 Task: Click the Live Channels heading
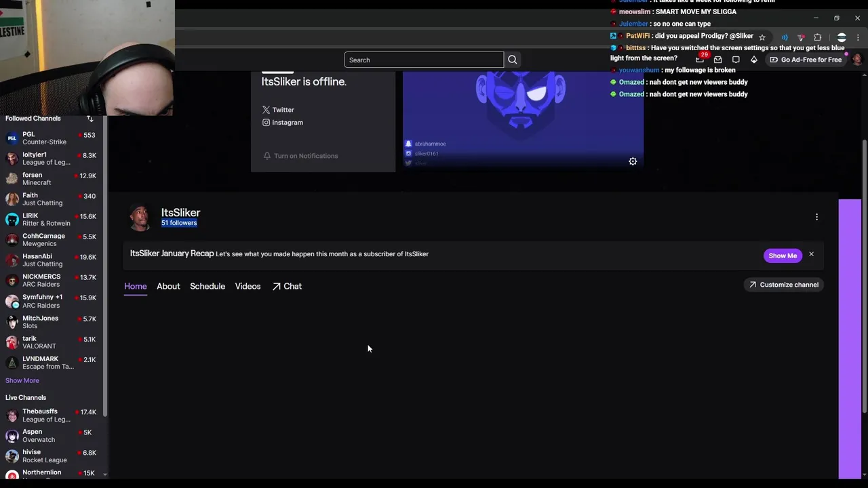click(x=26, y=398)
